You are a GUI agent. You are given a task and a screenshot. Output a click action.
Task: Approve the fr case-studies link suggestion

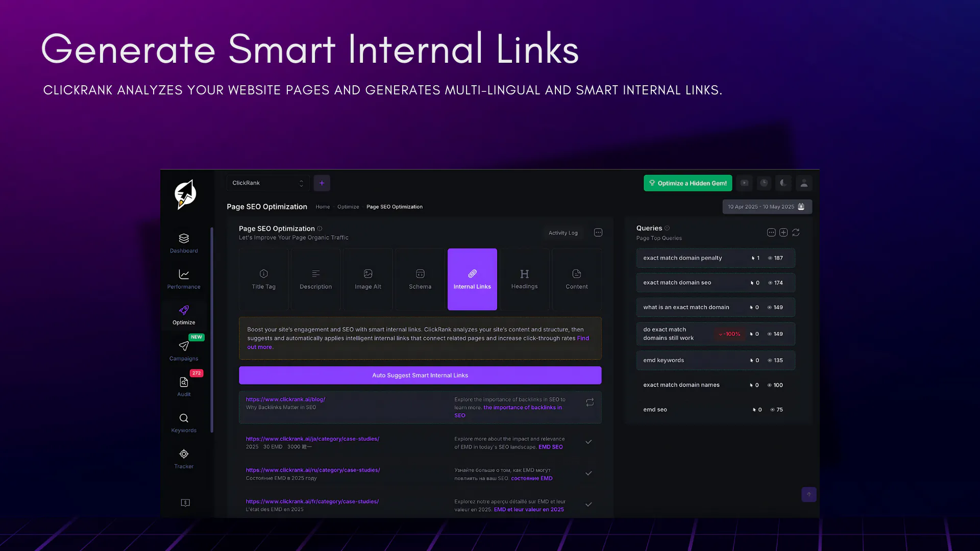coord(589,505)
